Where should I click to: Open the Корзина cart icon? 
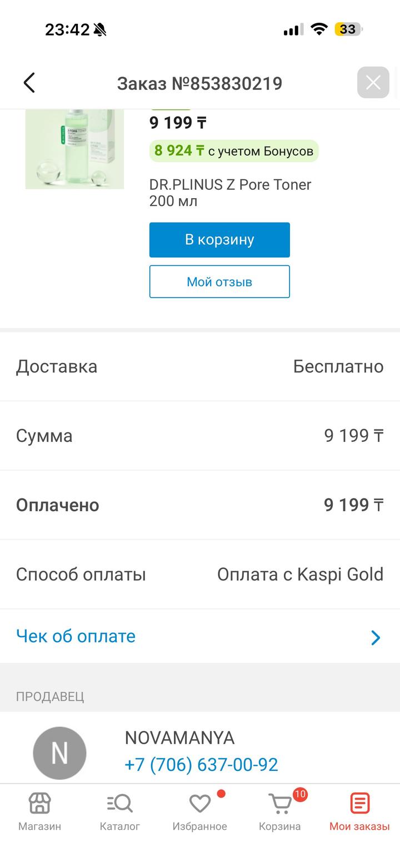[x=279, y=804]
